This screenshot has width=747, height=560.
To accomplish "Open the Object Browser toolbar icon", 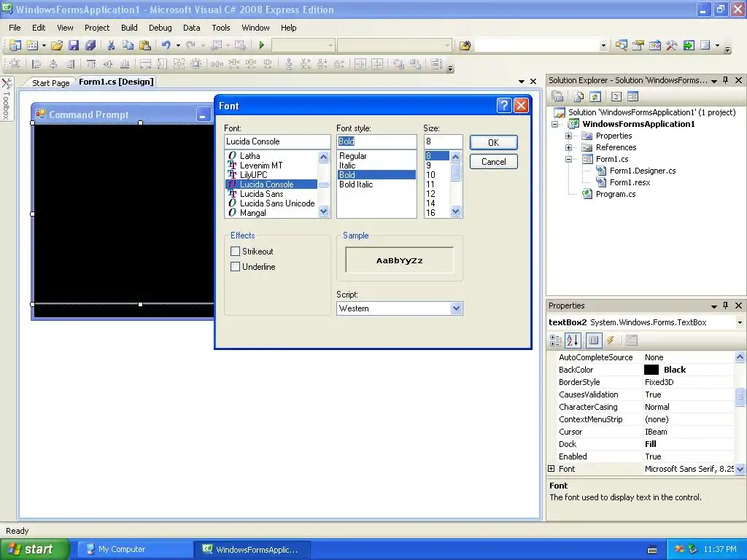I will pyautogui.click(x=655, y=45).
